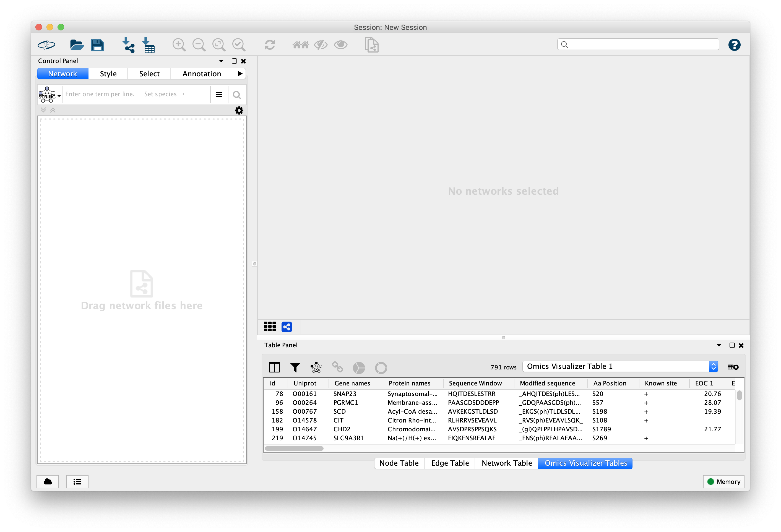Import table from file icon
Screen dimensions: 781x532
click(x=149, y=44)
